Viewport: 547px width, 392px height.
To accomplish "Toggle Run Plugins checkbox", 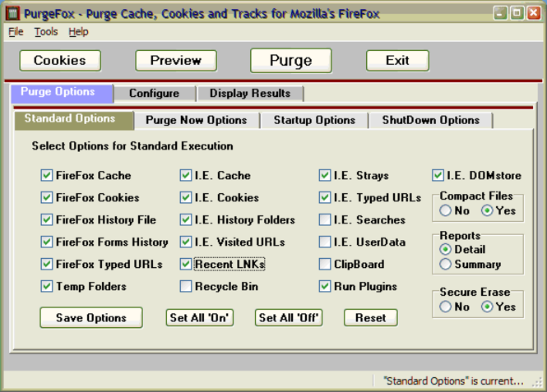I will point(325,287).
